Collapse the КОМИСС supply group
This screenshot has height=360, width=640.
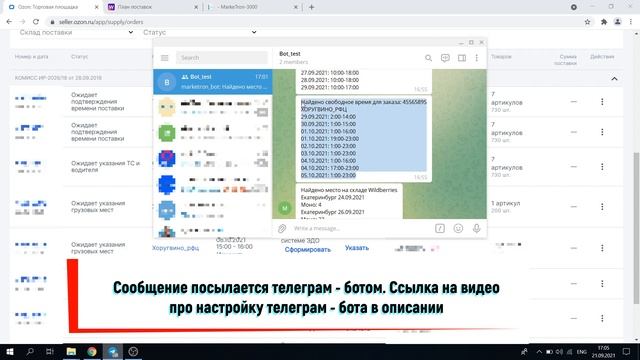tap(614, 78)
